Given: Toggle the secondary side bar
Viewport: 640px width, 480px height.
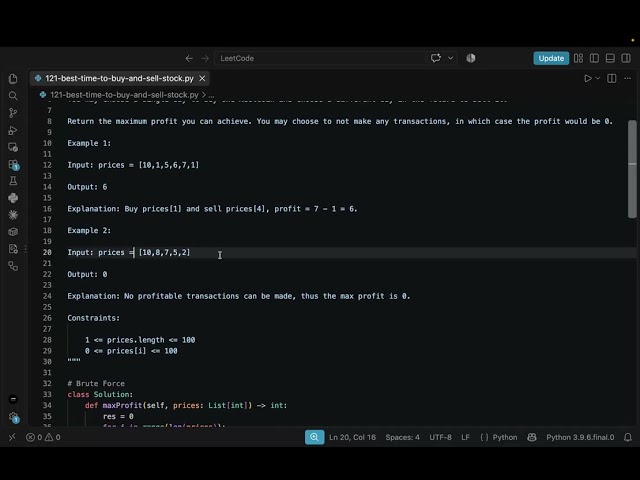Looking at the screenshot, I should tap(626, 58).
